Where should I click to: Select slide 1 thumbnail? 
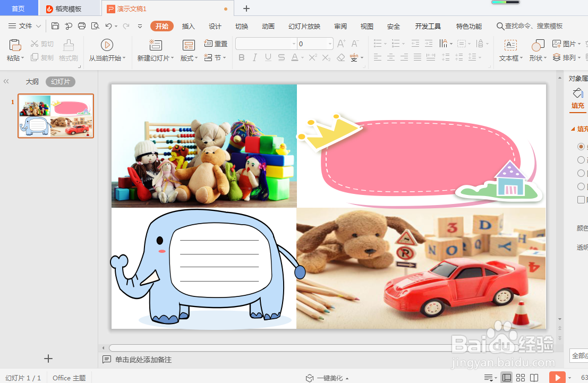56,116
